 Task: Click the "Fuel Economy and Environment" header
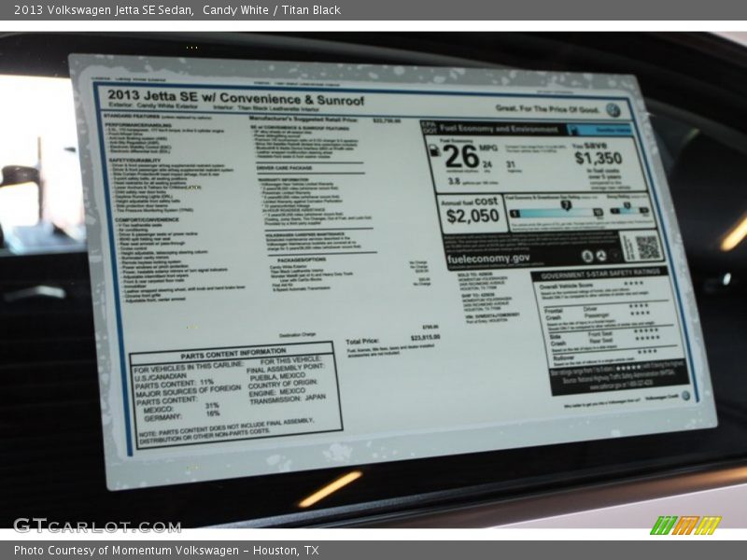click(x=499, y=129)
